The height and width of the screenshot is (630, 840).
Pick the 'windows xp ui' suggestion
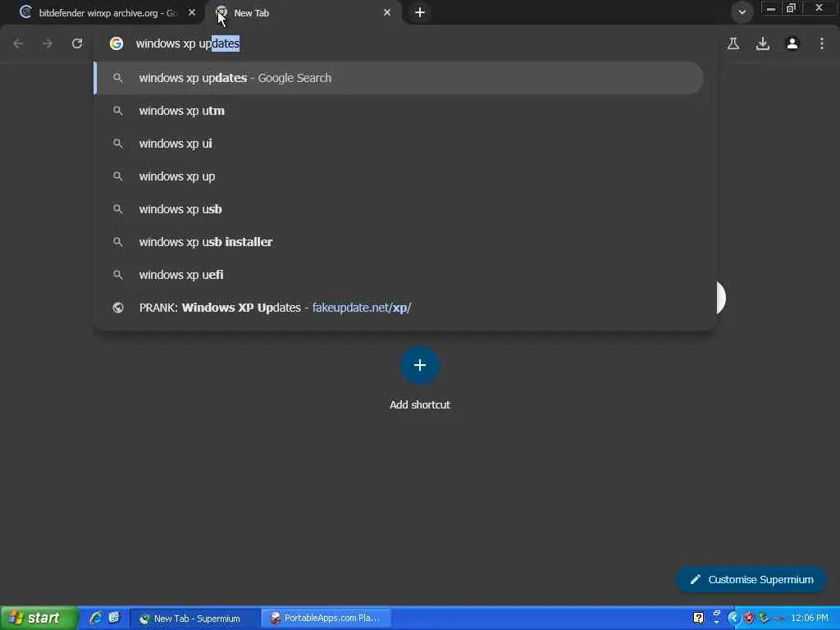399,144
